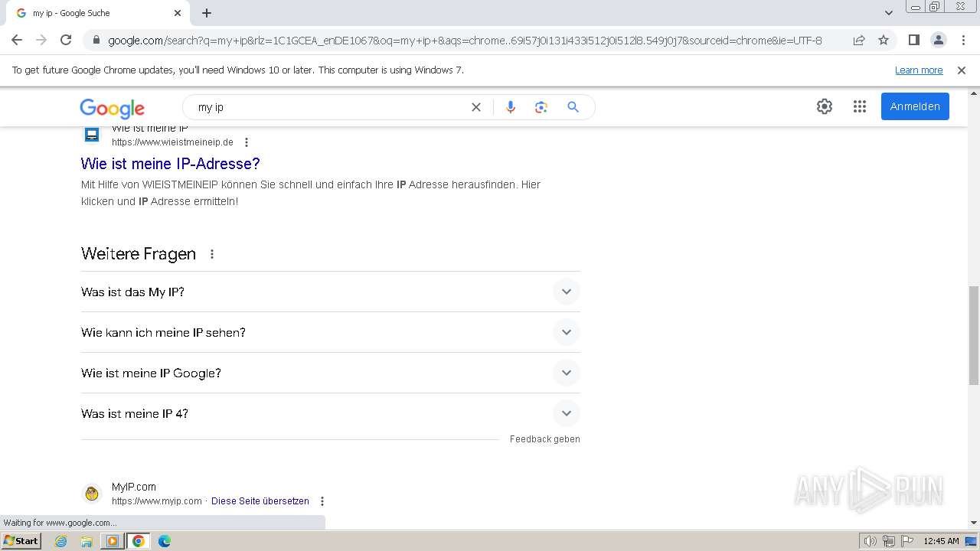
Task: Open Windows Start menu
Action: 21,540
